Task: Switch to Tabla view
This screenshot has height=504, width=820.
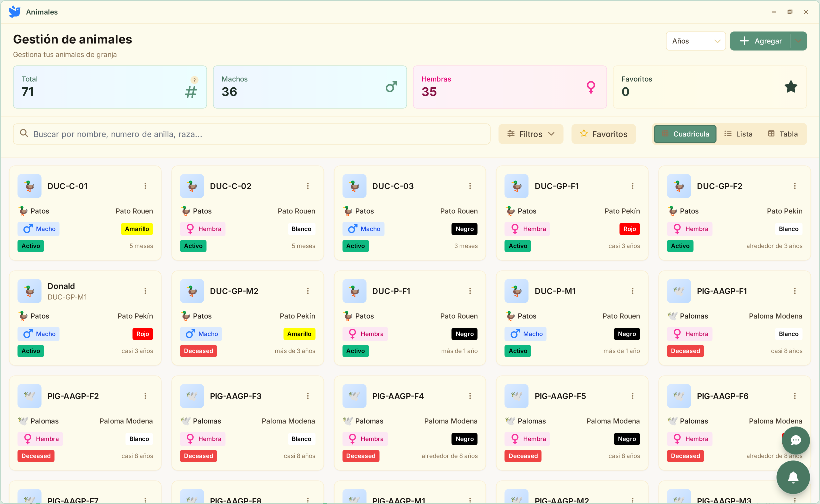Action: tap(783, 134)
